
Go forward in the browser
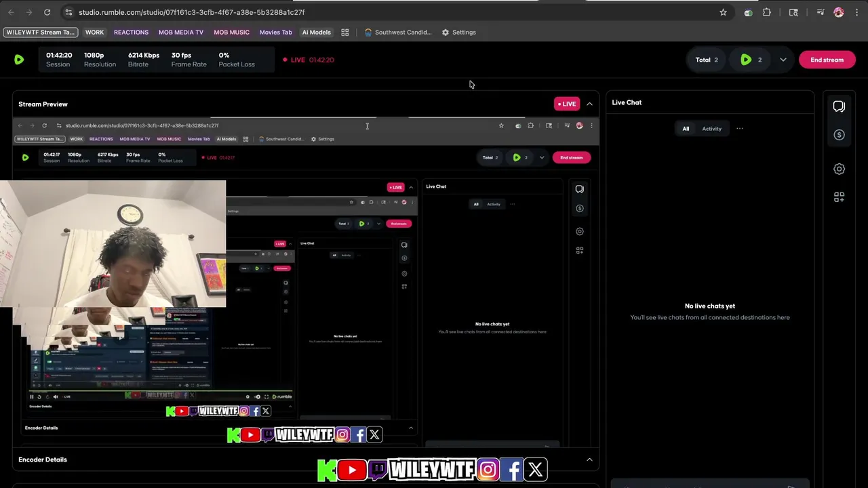28,12
